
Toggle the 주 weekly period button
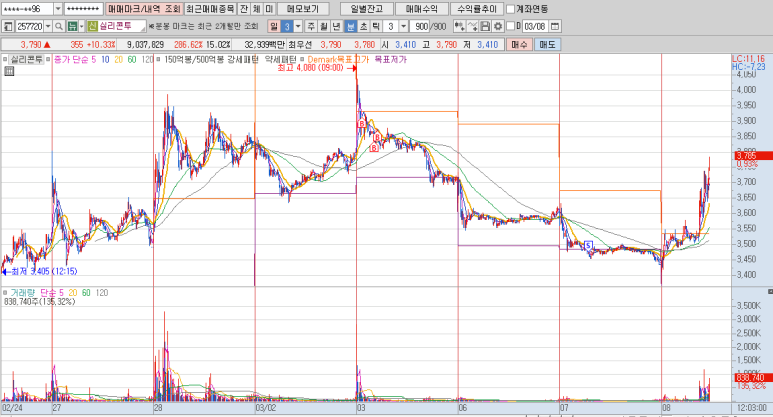(x=311, y=26)
